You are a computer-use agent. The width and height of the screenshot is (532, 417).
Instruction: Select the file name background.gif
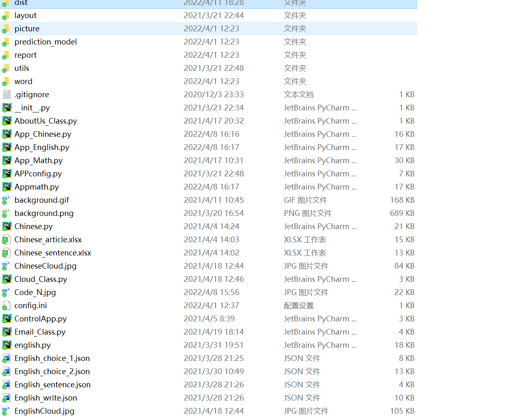click(x=42, y=200)
